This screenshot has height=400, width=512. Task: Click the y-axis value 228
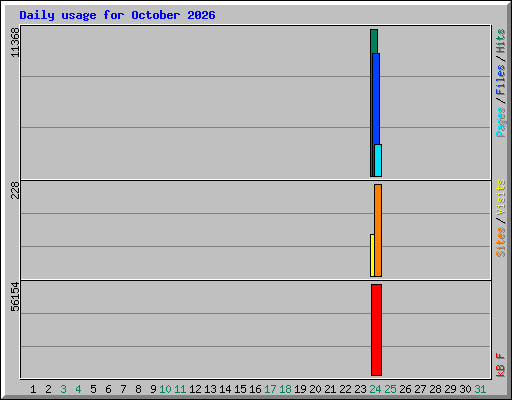pyautogui.click(x=15, y=190)
